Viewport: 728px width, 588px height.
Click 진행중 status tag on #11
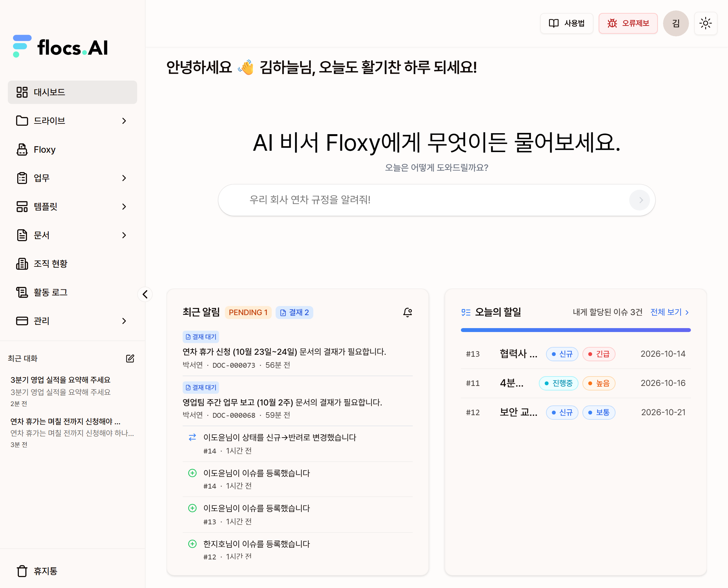(558, 383)
